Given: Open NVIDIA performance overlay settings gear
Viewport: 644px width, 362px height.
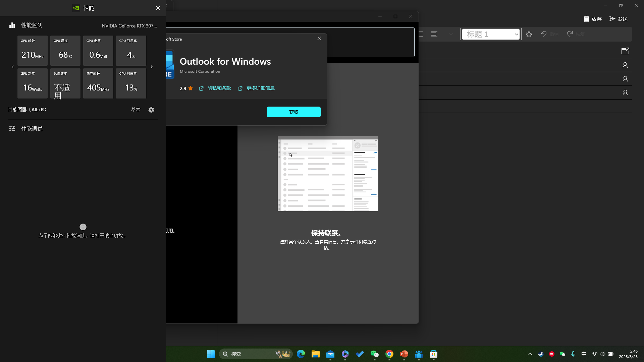Looking at the screenshot, I should pos(151,110).
